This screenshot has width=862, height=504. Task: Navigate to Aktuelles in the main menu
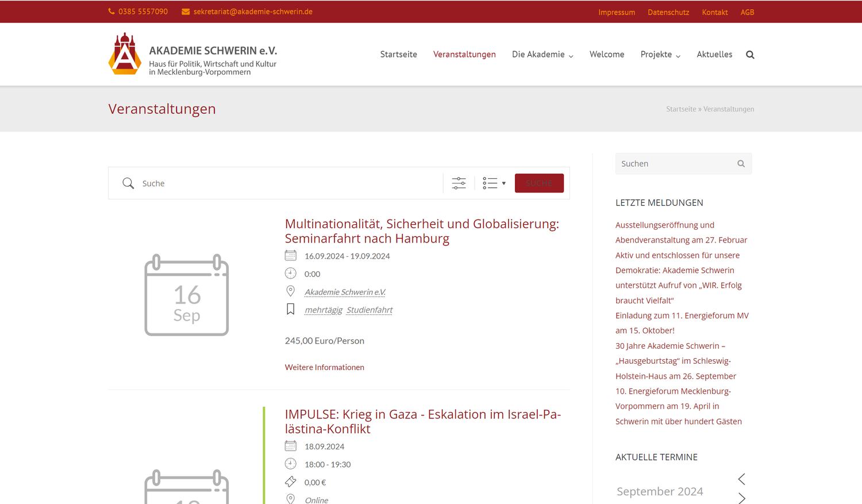click(x=714, y=55)
